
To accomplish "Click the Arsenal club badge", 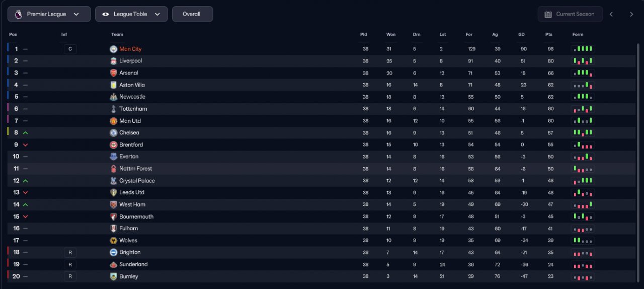I will 113,73.
